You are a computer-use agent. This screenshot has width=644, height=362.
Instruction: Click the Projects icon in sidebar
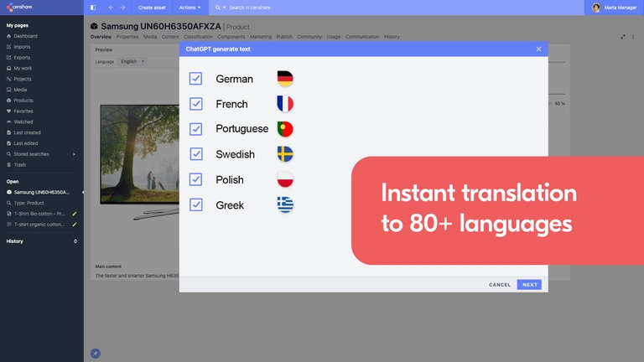pos(8,79)
